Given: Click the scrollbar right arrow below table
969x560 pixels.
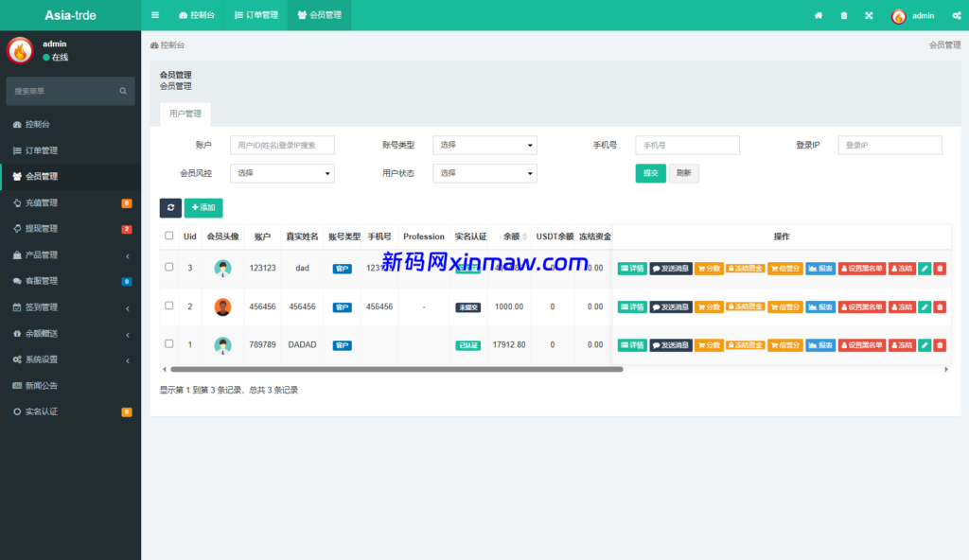Looking at the screenshot, I should pyautogui.click(x=946, y=370).
